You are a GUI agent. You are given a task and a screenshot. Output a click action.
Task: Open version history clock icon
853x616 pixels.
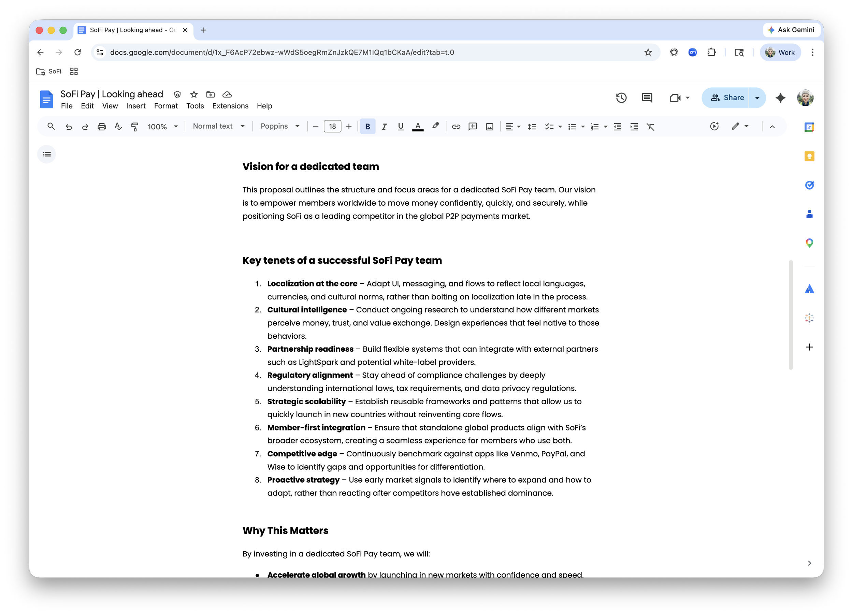[621, 98]
